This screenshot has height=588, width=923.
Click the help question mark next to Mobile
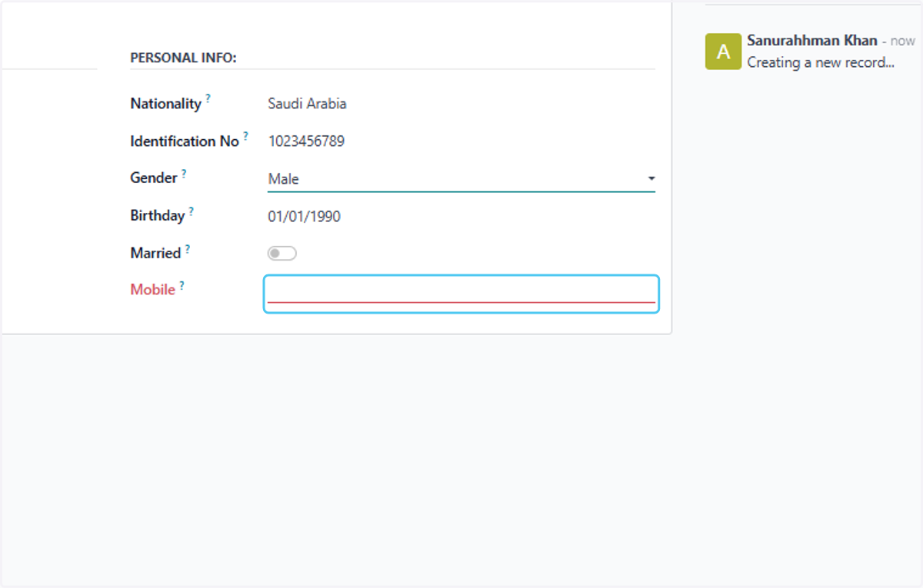point(182,286)
